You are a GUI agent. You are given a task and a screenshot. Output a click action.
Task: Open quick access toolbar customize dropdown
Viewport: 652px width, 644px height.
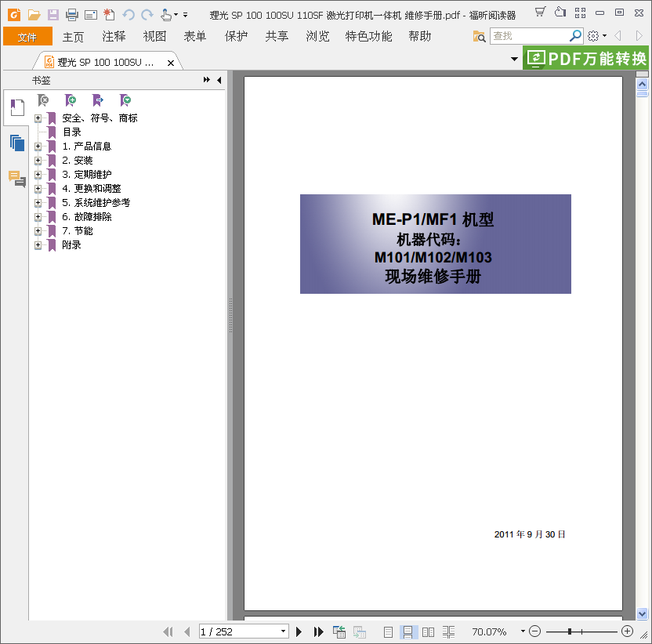[x=185, y=15]
